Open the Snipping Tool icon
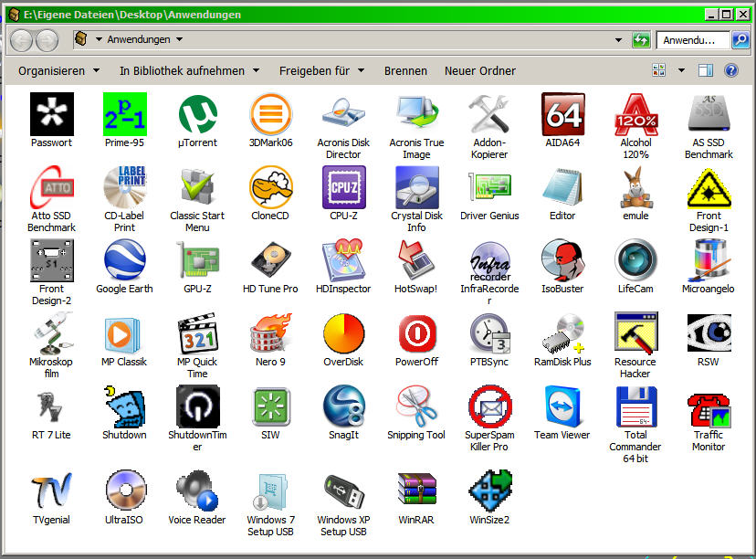 (416, 406)
